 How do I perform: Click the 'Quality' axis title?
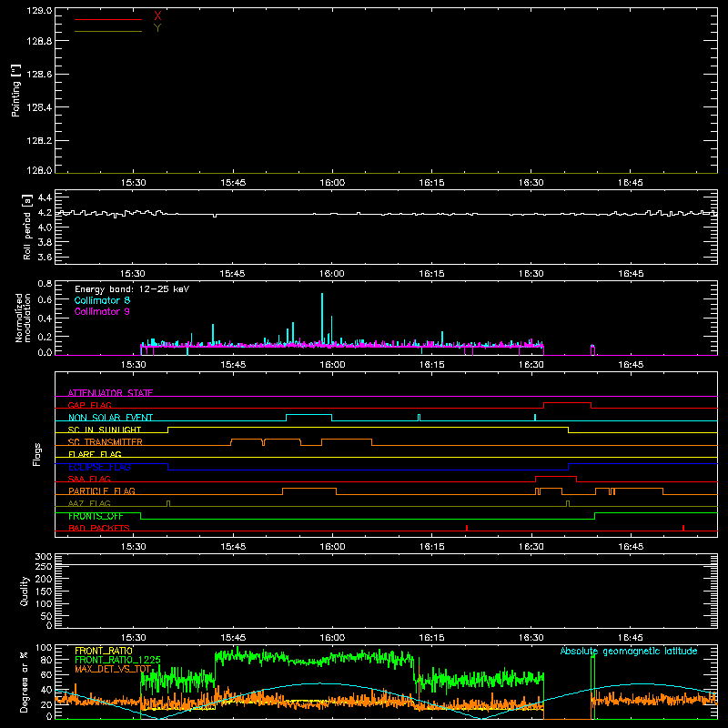click(x=25, y=591)
